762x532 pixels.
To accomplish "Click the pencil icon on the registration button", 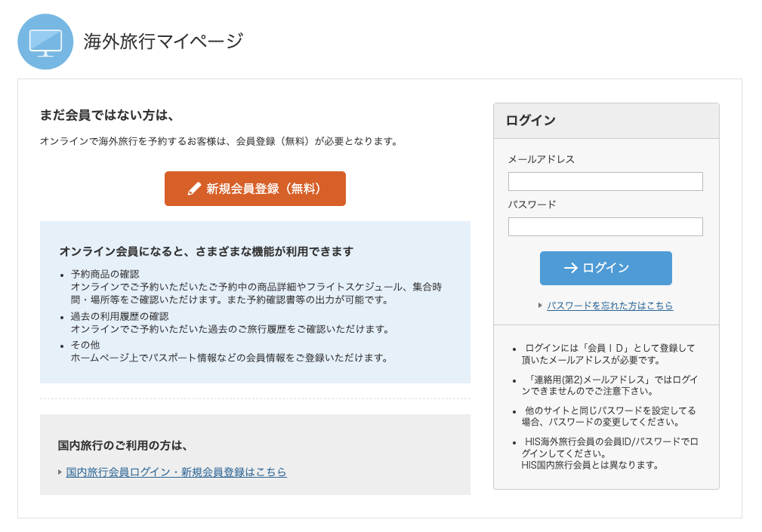I will (x=194, y=189).
